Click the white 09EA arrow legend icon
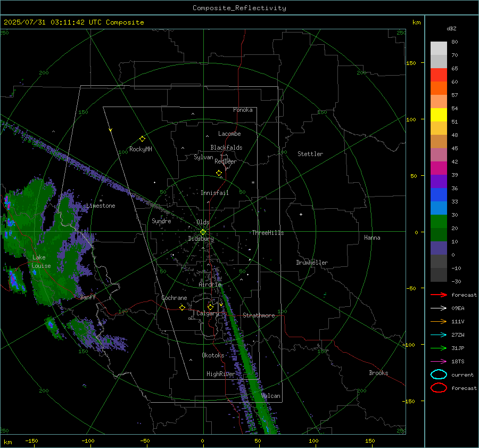Image resolution: width=479 pixels, height=448 pixels. [x=439, y=308]
